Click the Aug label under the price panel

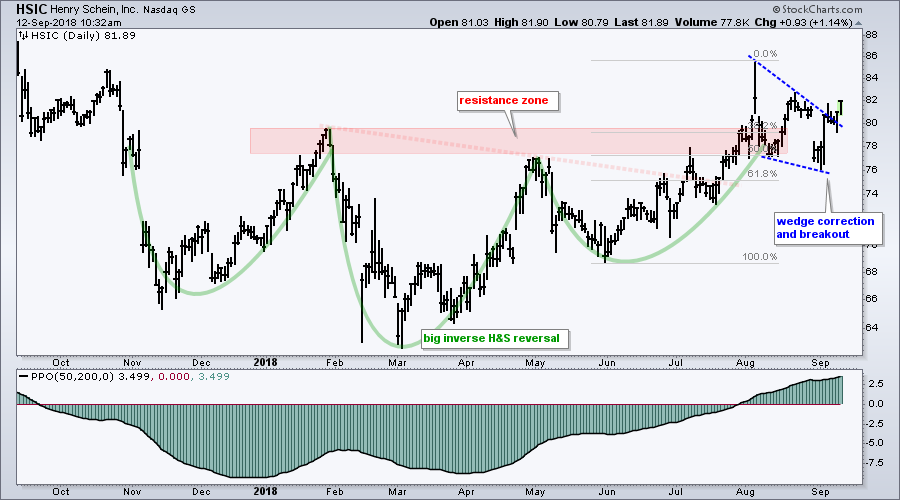tap(745, 363)
